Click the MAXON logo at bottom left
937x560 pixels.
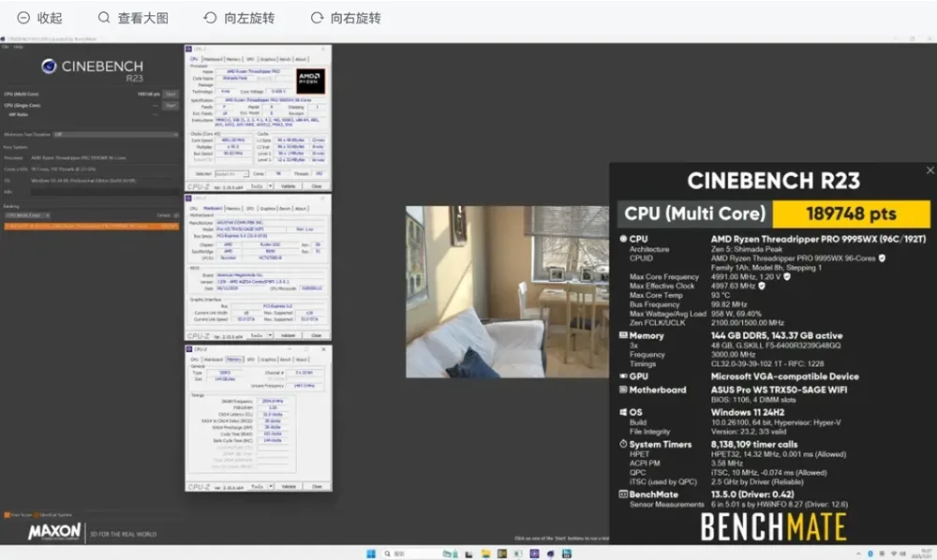click(54, 532)
